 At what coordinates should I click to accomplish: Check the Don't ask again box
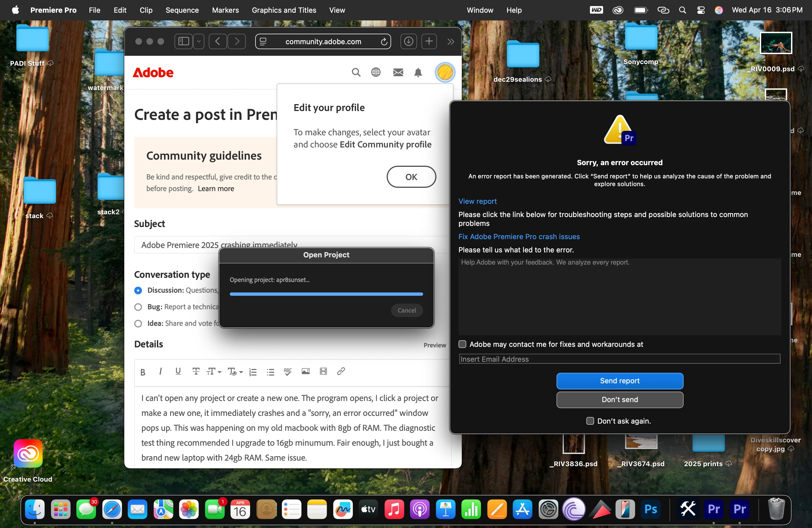(x=590, y=421)
